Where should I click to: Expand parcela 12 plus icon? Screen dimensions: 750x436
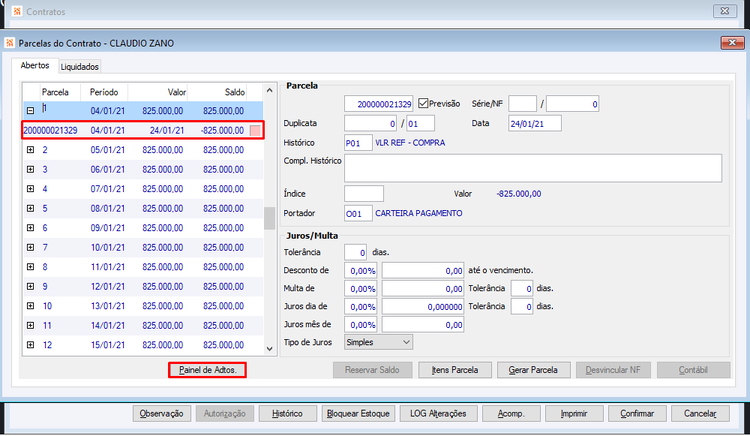pyautogui.click(x=31, y=345)
